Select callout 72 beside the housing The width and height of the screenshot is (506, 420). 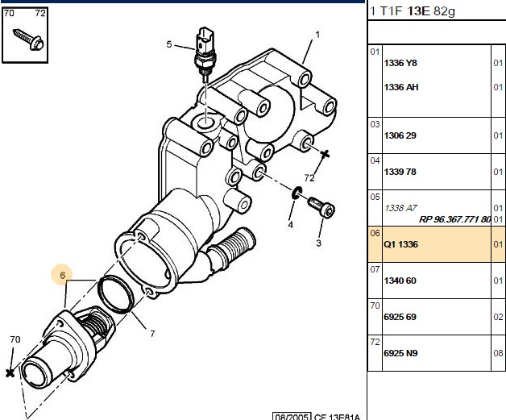click(x=309, y=178)
